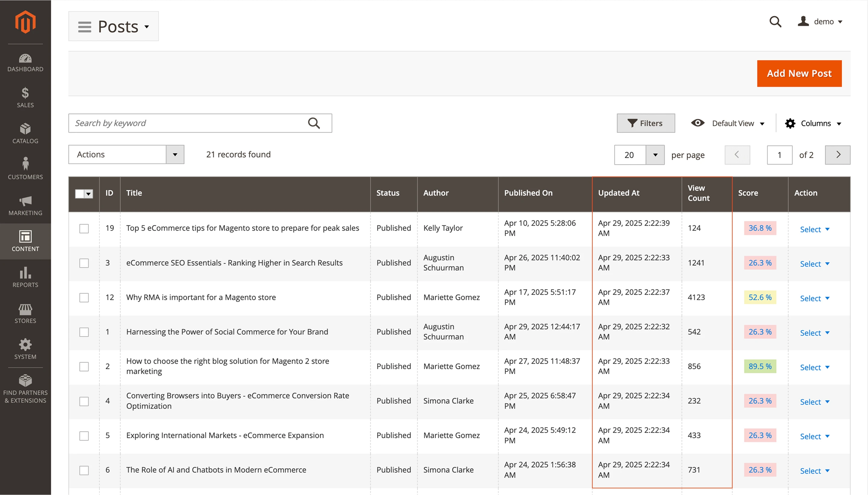This screenshot has height=495, width=868.
Task: Open the global admin search magnifier icon
Action: (x=775, y=21)
